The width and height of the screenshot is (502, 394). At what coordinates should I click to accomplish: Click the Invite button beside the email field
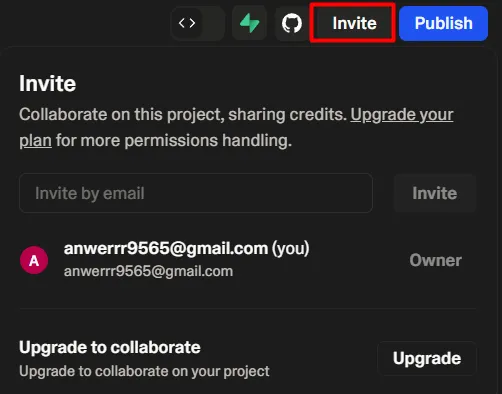pos(435,193)
